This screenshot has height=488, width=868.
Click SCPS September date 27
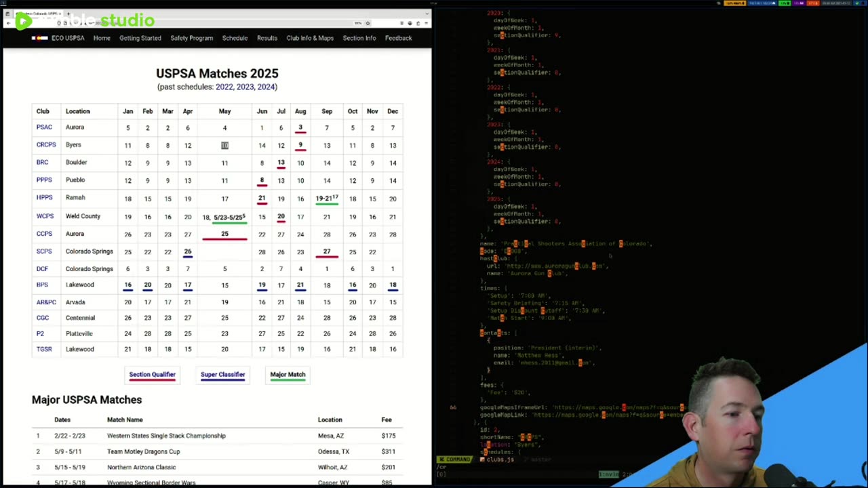(327, 251)
